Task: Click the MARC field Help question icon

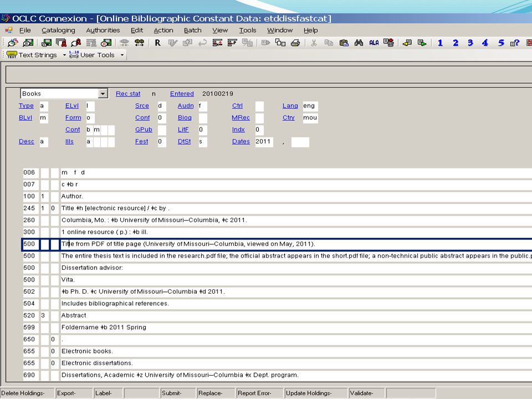Action: click(x=515, y=43)
